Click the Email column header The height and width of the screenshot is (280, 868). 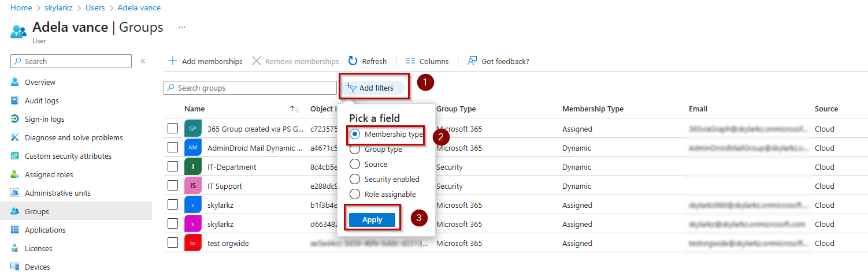[x=698, y=109]
